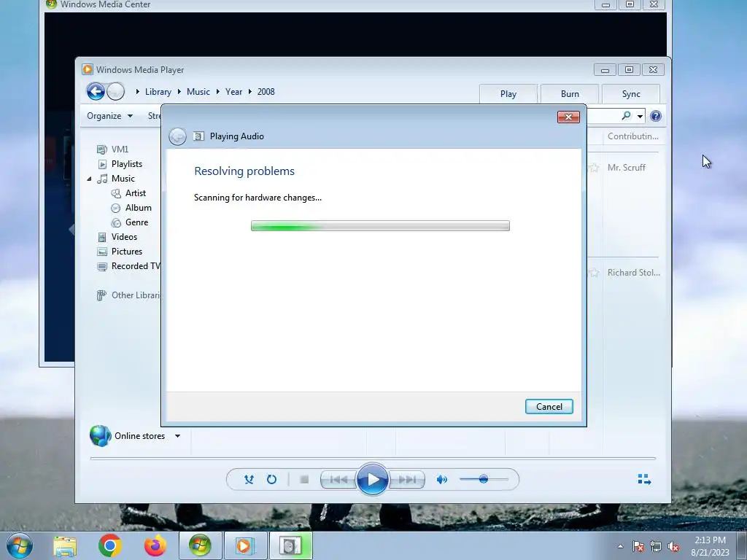The width and height of the screenshot is (747, 560).
Task: Click the Online stores globe icon
Action: pos(100,436)
